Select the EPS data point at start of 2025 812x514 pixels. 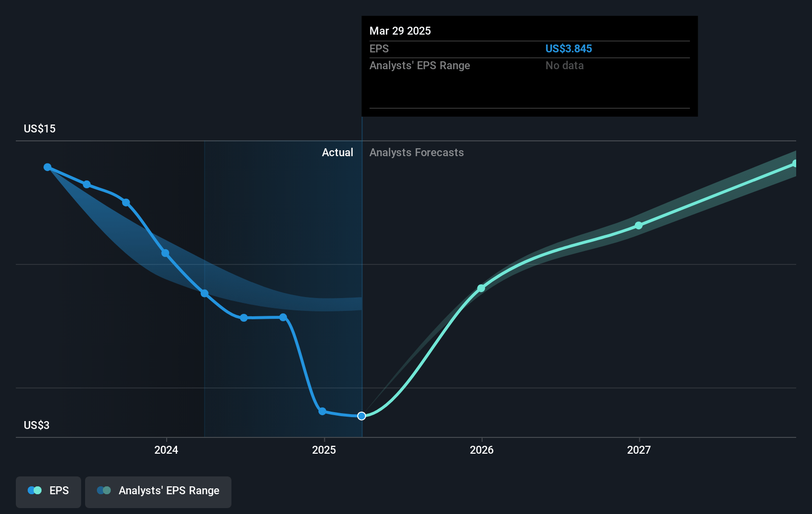point(322,411)
